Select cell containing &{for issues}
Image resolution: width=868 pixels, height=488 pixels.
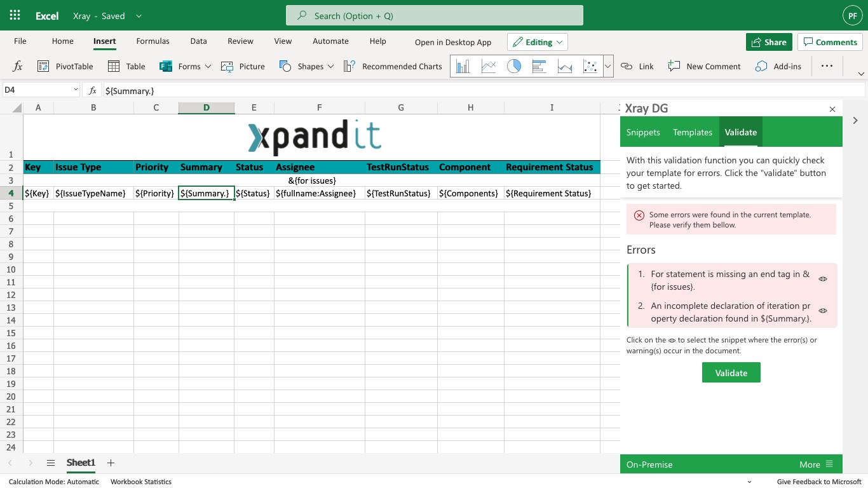pyautogui.click(x=312, y=180)
